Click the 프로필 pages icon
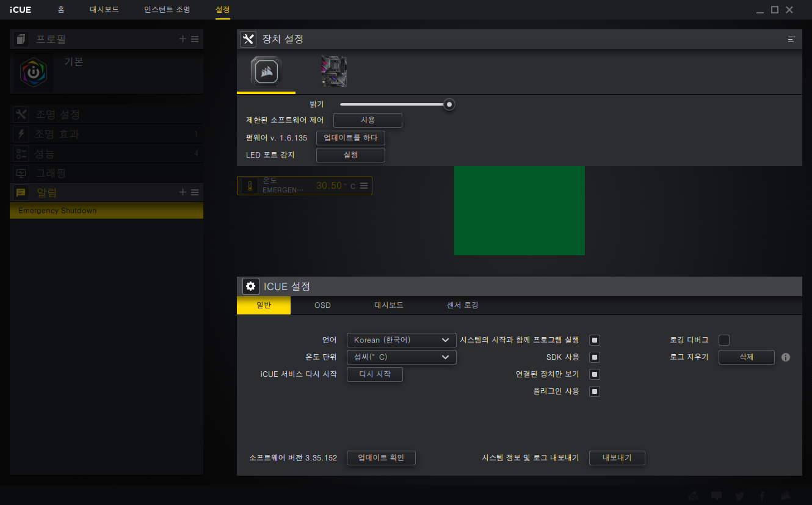 21,39
